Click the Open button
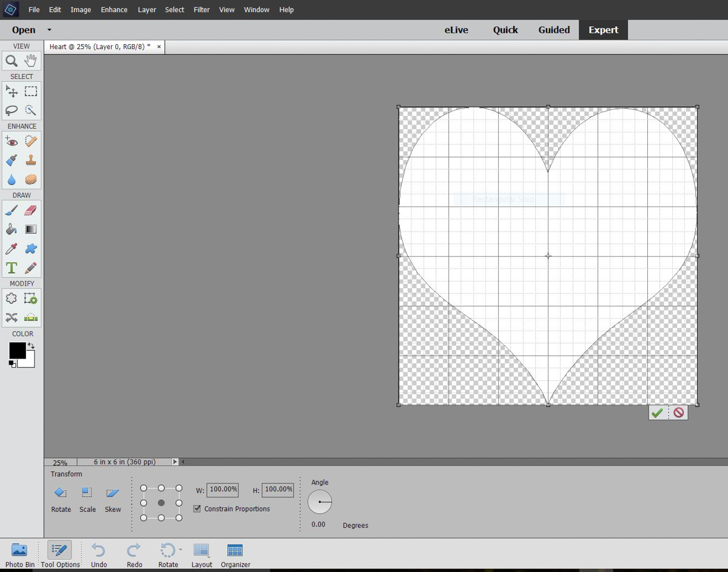 pos(24,30)
